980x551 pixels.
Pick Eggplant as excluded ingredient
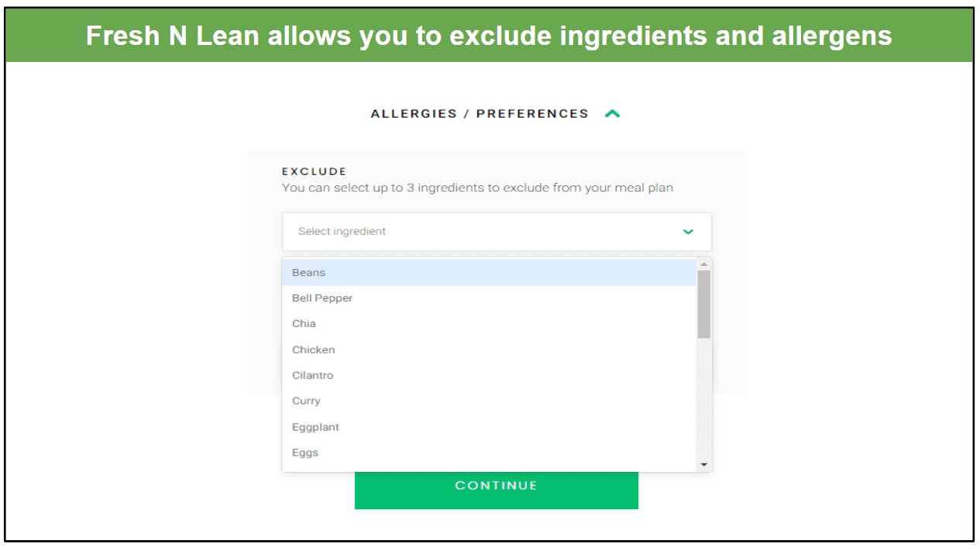click(315, 428)
